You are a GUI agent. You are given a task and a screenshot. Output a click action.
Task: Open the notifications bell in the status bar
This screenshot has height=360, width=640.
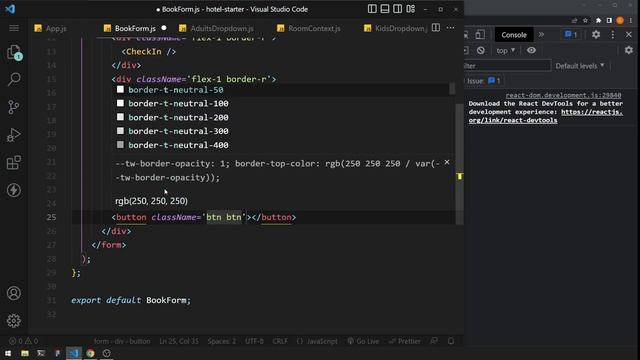click(x=451, y=340)
